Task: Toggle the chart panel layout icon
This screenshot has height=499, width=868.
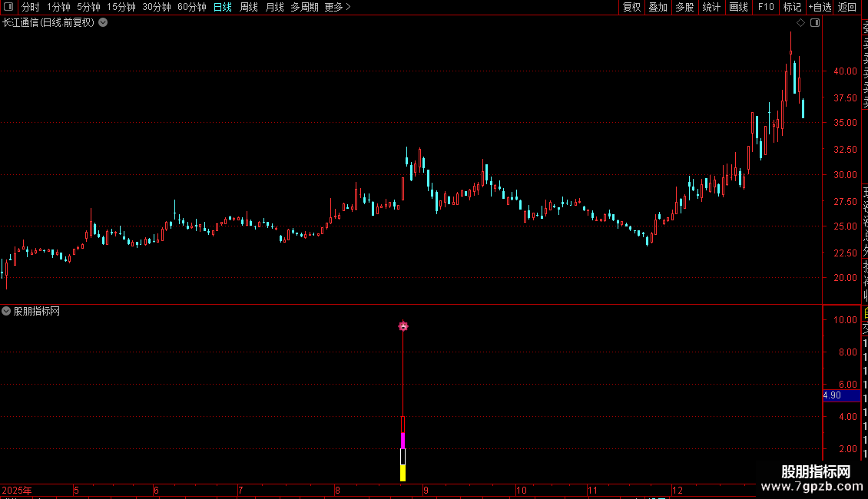Action: pyautogui.click(x=815, y=23)
